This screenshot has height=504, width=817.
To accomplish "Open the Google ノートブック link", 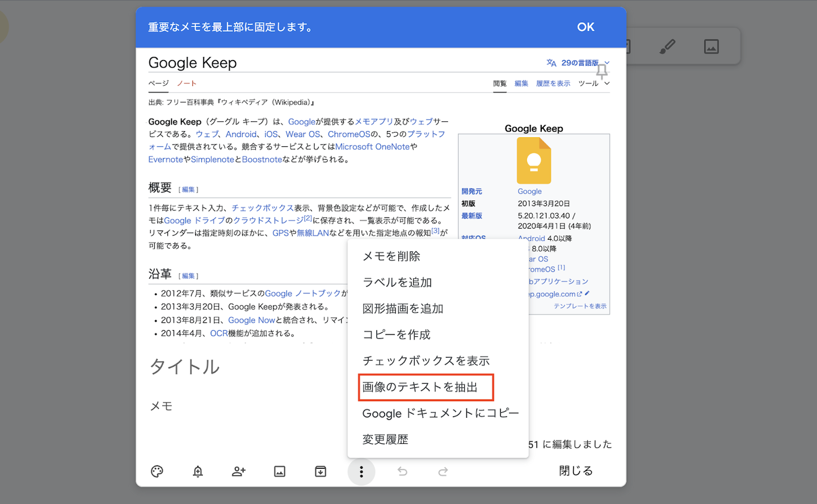I will (303, 293).
